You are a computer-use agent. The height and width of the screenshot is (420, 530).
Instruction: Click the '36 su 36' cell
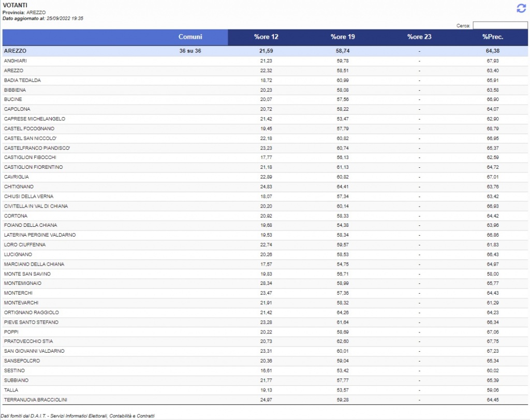(x=190, y=51)
